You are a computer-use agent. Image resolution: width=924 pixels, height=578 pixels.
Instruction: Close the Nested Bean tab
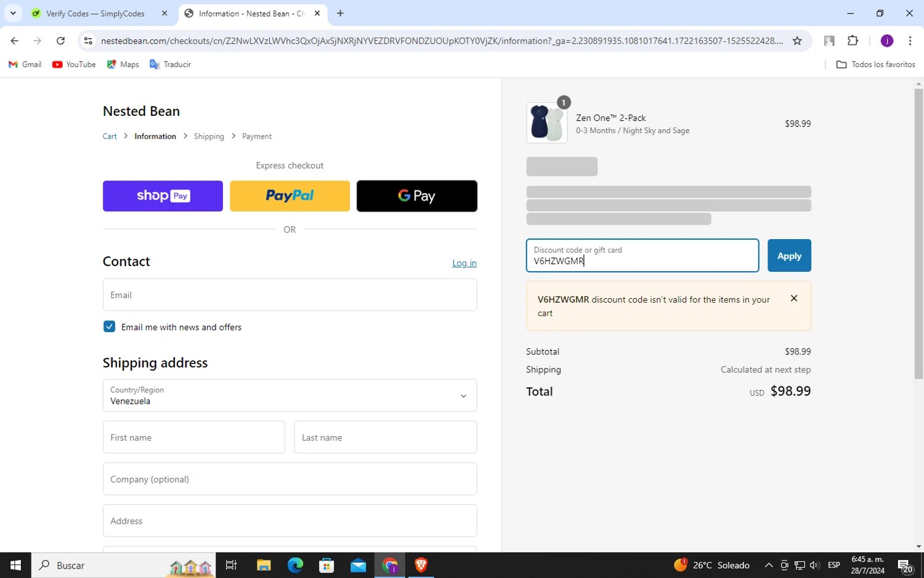[x=317, y=13]
